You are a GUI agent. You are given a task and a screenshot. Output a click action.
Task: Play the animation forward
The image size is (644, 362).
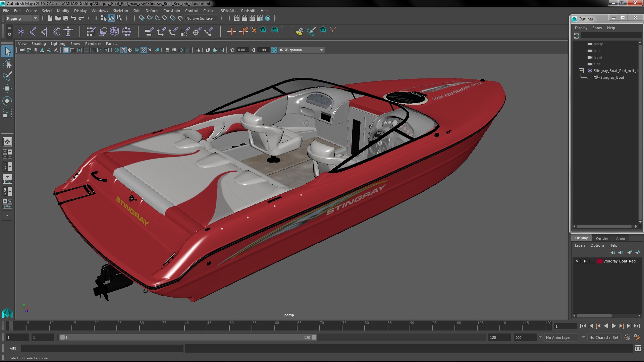(x=613, y=326)
